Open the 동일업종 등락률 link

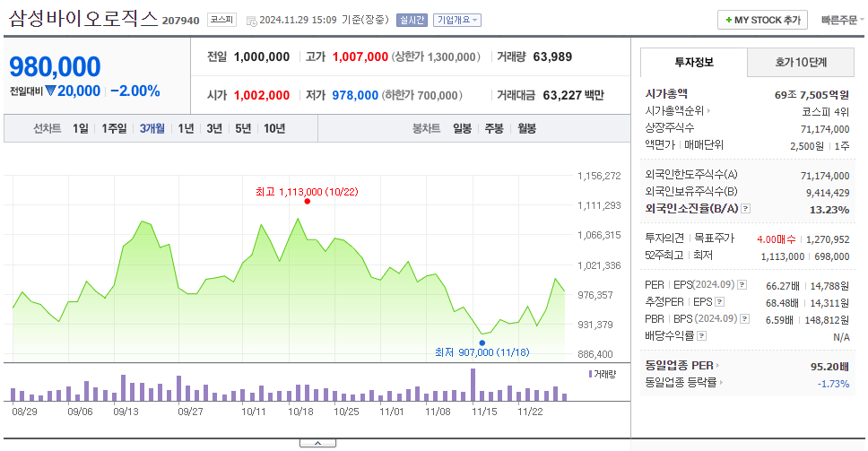684,382
